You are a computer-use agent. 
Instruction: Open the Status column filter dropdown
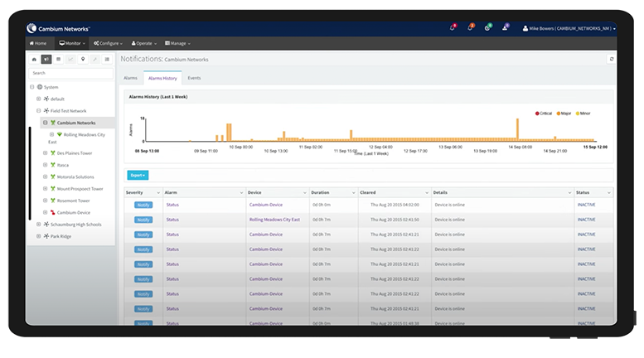(x=608, y=192)
